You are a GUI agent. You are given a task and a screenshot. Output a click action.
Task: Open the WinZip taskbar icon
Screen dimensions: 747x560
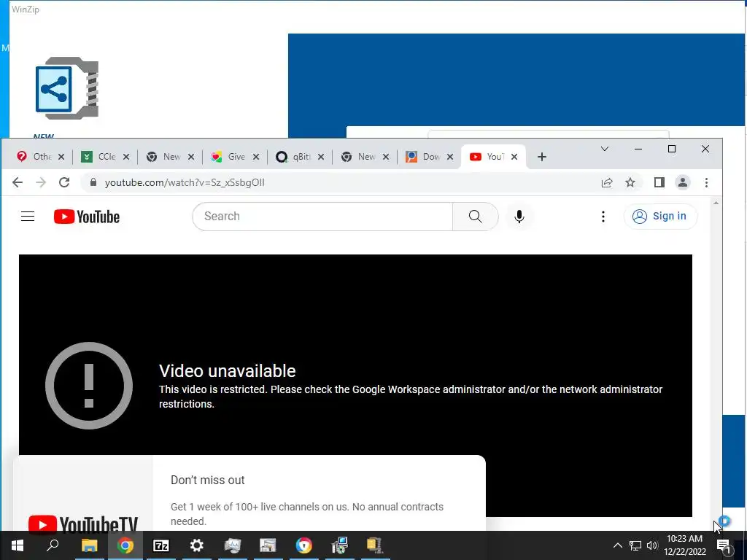click(375, 545)
